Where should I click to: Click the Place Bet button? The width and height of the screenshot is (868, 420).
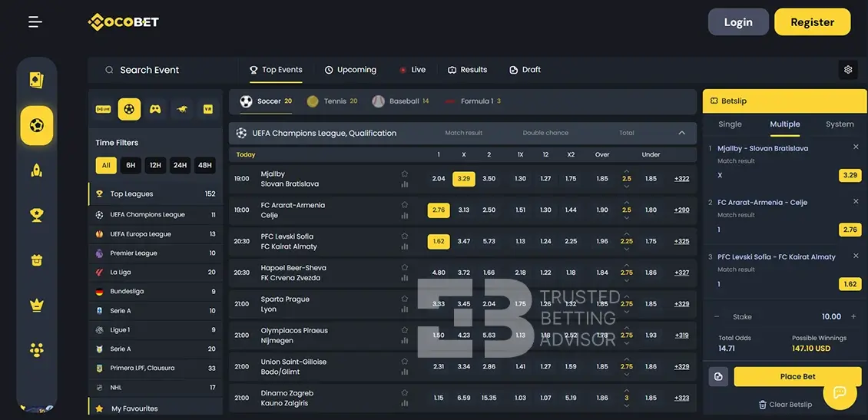click(x=797, y=377)
